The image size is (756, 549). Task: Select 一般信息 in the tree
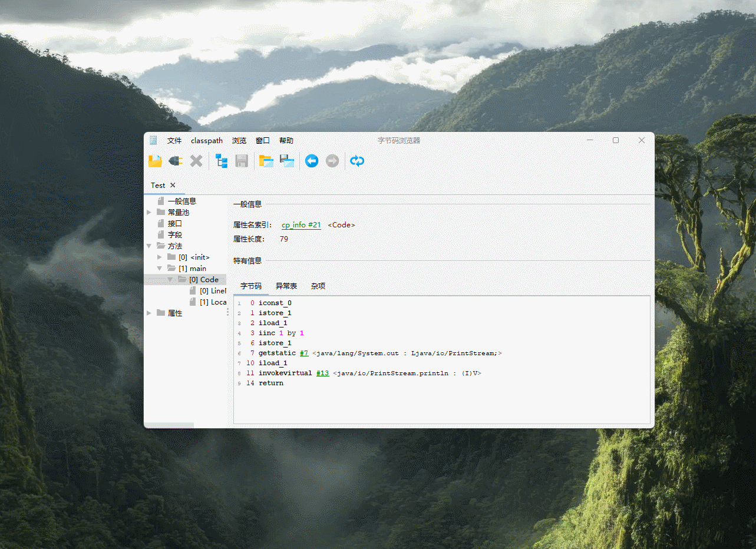(x=181, y=201)
